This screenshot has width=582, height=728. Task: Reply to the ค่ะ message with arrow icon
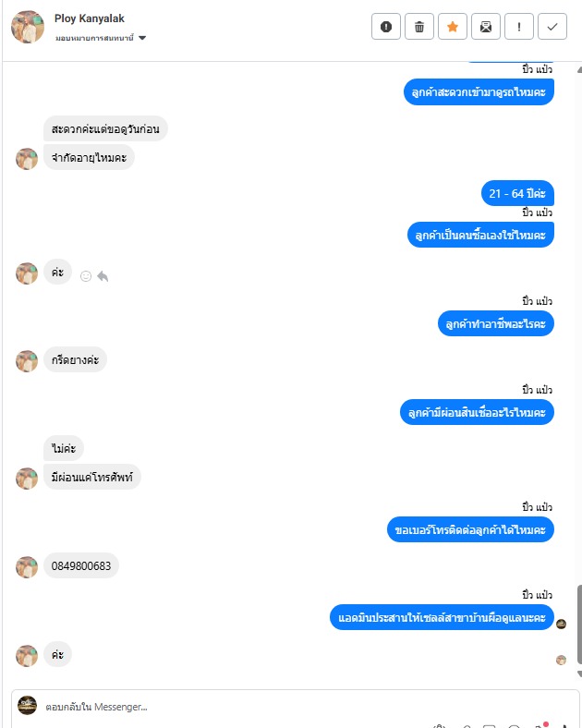pos(103,276)
